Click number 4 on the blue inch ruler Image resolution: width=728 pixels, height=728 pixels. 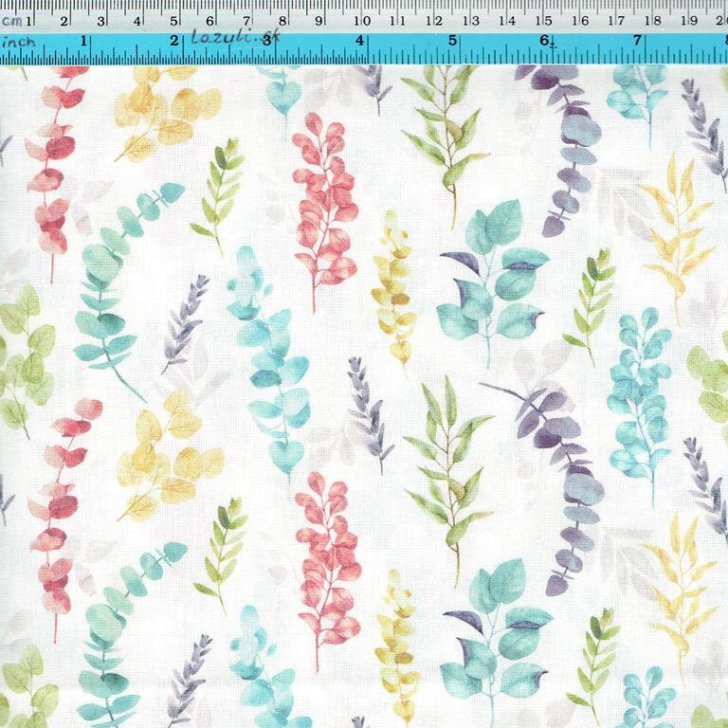360,41
